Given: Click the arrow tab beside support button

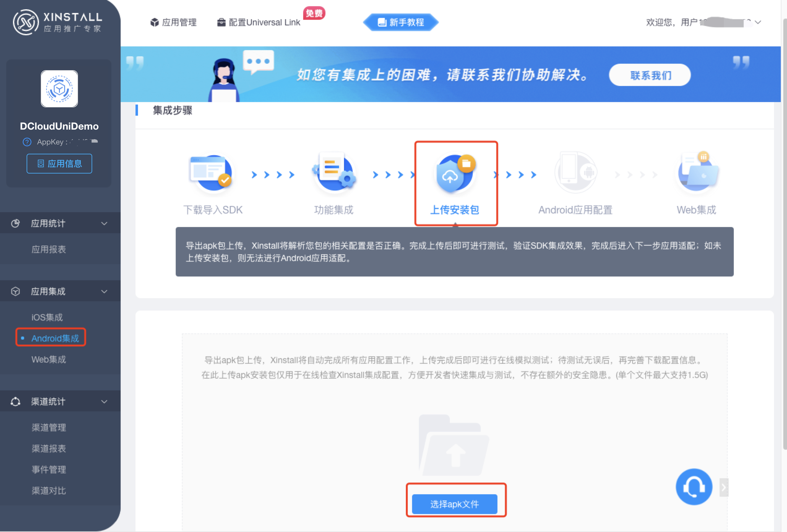Looking at the screenshot, I should click(x=724, y=487).
